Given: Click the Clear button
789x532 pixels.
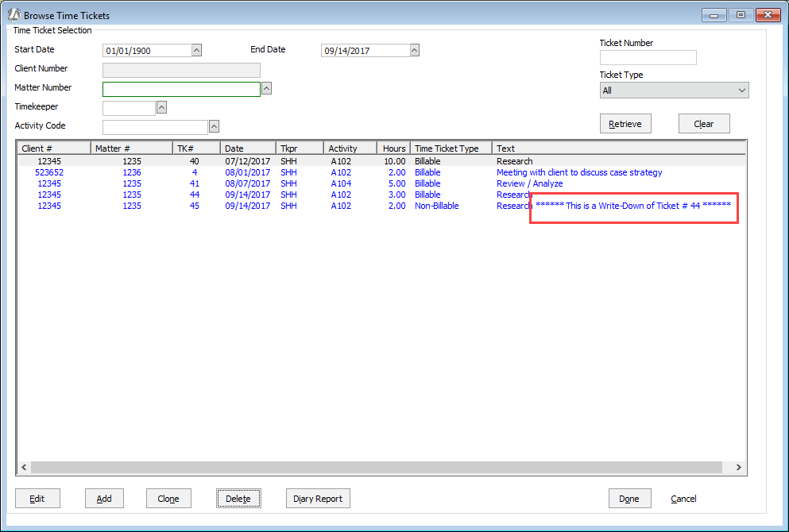Looking at the screenshot, I should 704,124.
